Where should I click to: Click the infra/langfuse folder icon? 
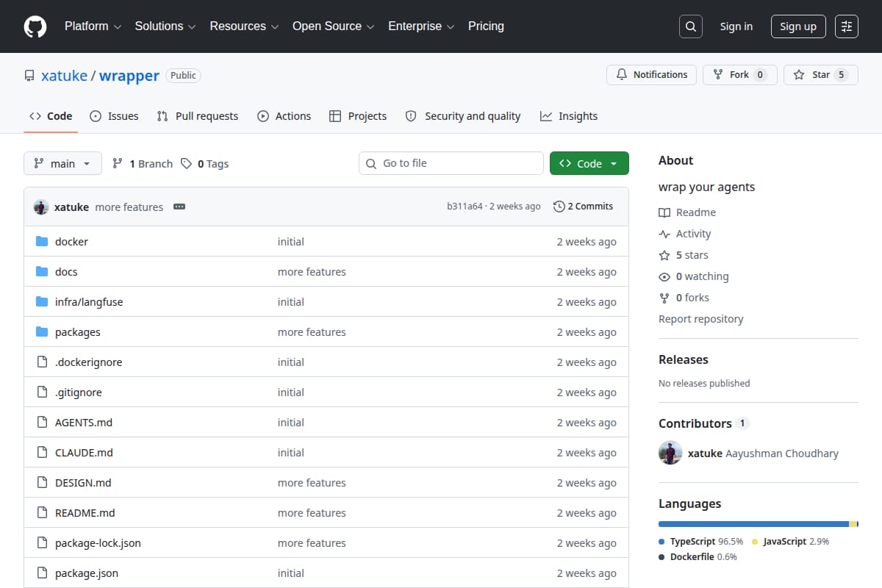pyautogui.click(x=42, y=302)
